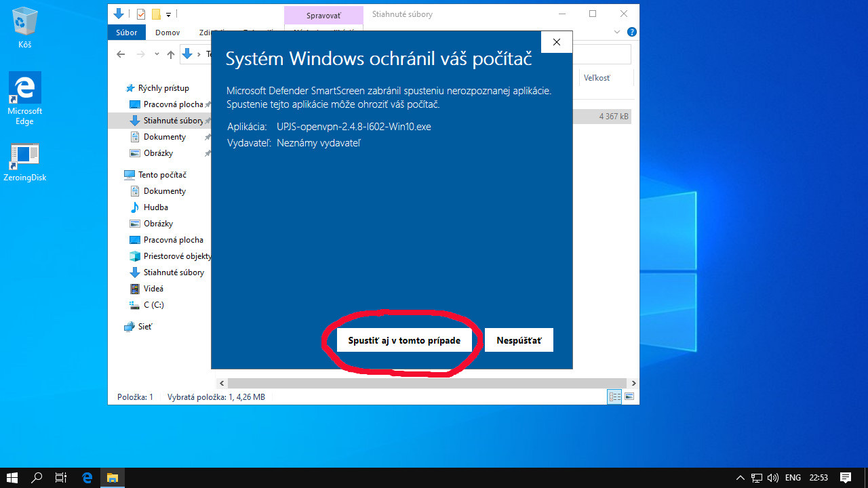The image size is (868, 488).
Task: Open the Windows Start menu
Action: (12, 478)
